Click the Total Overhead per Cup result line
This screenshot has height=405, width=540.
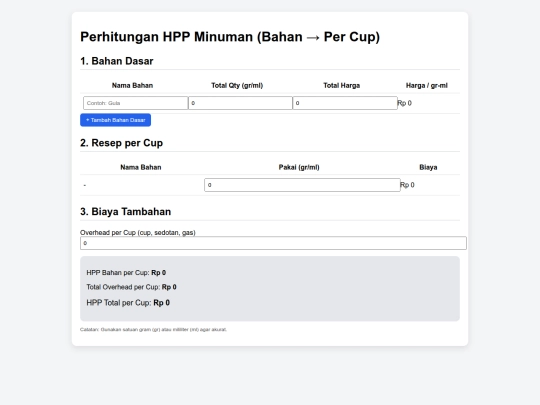point(131,287)
